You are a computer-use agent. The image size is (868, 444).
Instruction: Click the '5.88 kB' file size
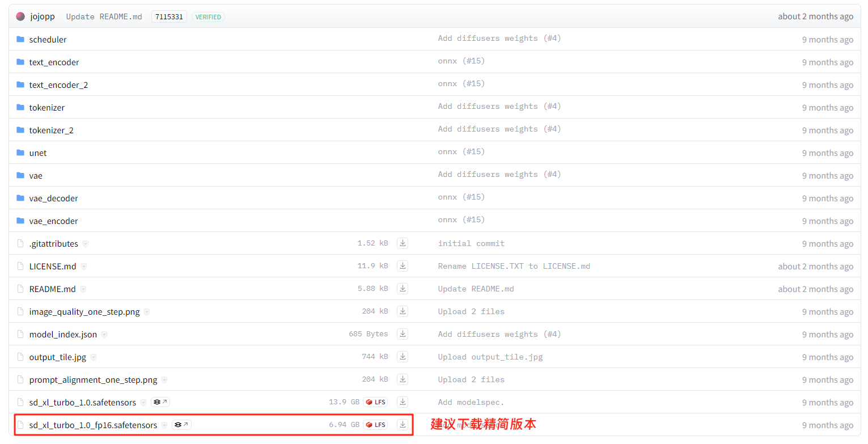click(372, 289)
